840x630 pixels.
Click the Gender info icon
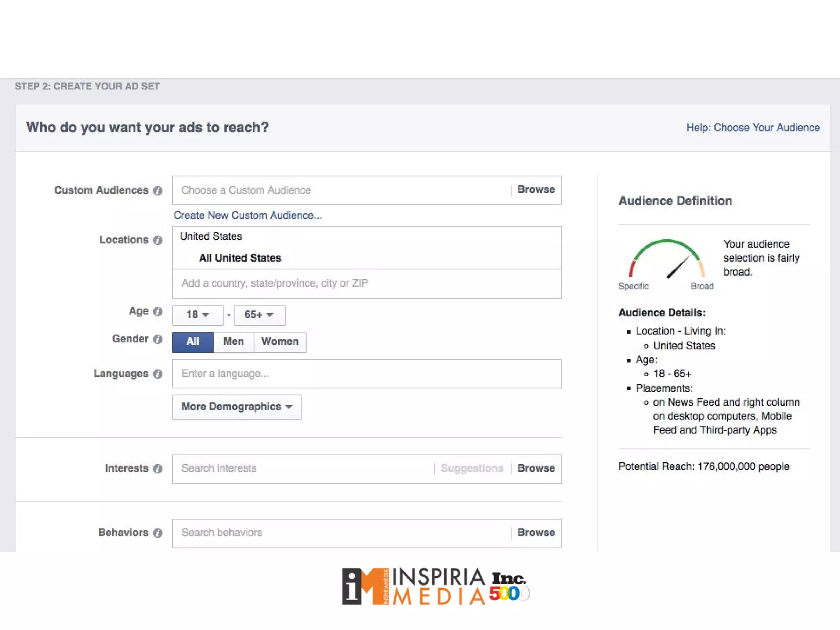point(157,340)
